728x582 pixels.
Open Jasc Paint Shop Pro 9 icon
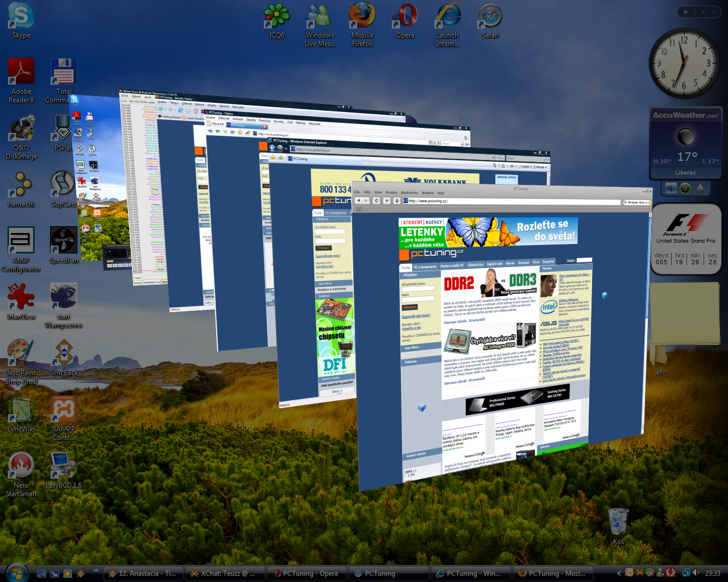click(21, 362)
